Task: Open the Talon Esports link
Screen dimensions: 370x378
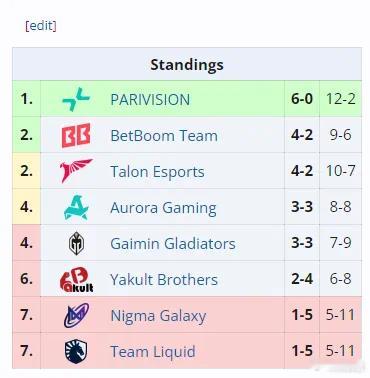Action: (x=157, y=172)
